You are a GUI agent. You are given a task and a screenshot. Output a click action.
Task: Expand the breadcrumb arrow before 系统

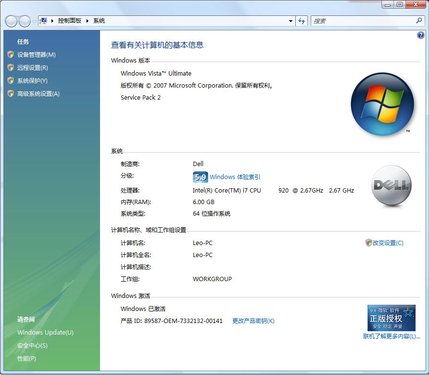click(87, 21)
